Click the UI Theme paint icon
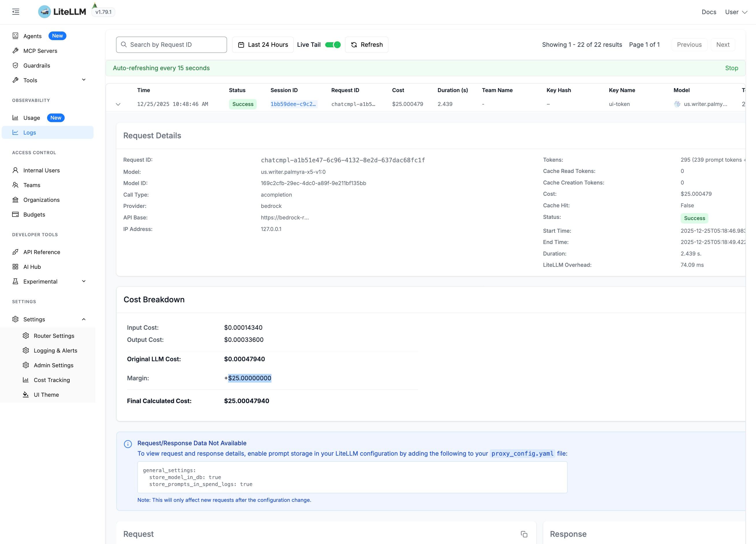 pos(26,395)
